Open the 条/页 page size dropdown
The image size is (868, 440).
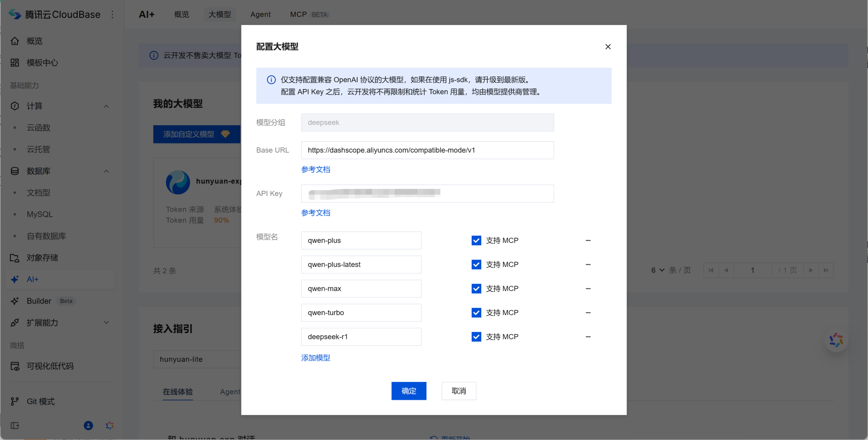[x=658, y=270]
